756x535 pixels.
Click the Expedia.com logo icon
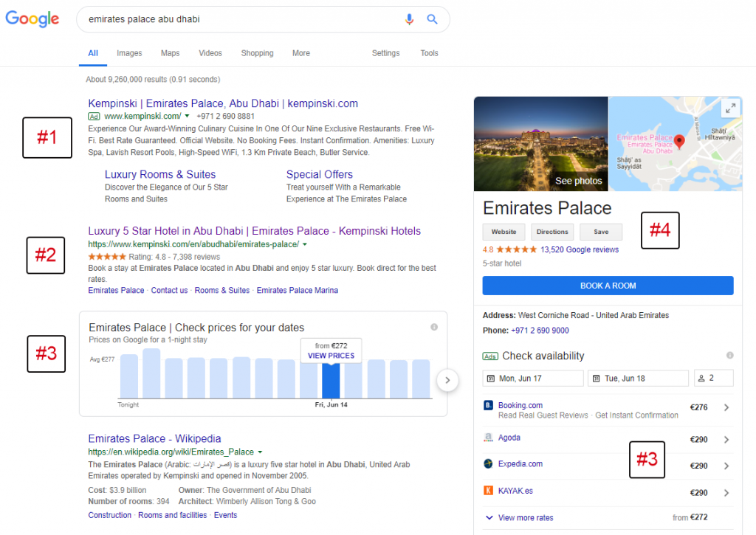pos(488,463)
